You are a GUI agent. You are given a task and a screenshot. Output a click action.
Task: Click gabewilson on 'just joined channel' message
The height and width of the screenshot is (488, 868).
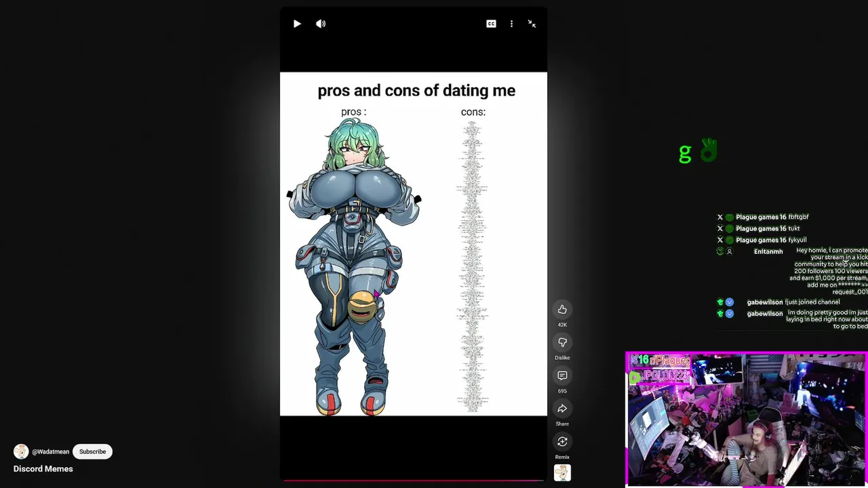765,302
